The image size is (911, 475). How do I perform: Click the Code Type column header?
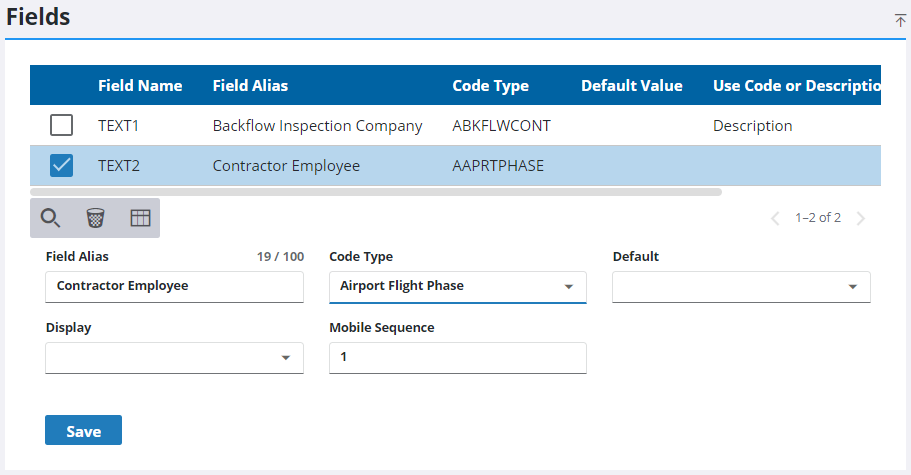point(490,86)
